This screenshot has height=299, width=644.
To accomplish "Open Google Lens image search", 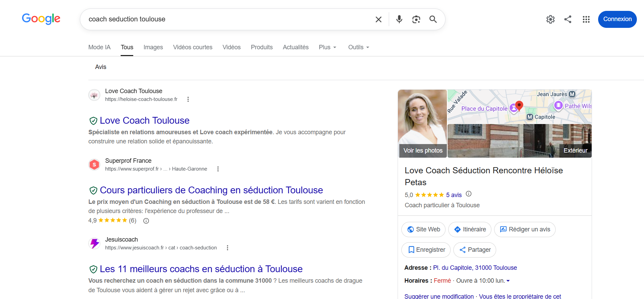I will (x=416, y=19).
